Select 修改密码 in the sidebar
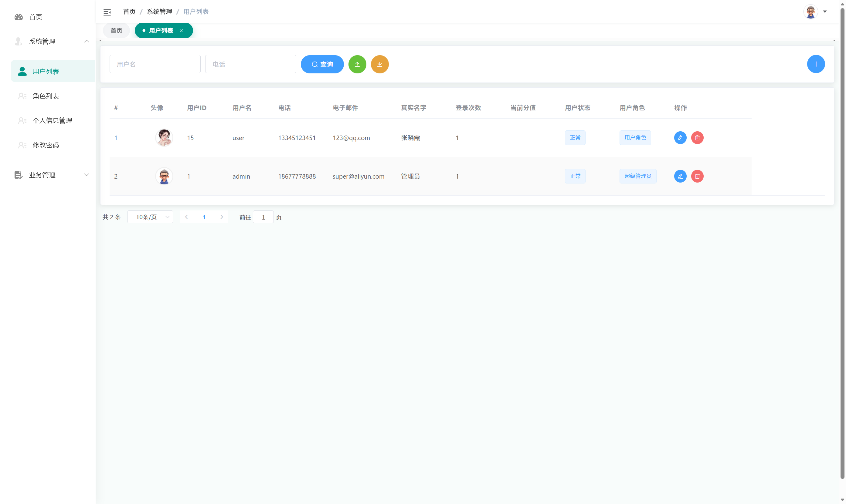The width and height of the screenshot is (846, 504). tap(46, 145)
